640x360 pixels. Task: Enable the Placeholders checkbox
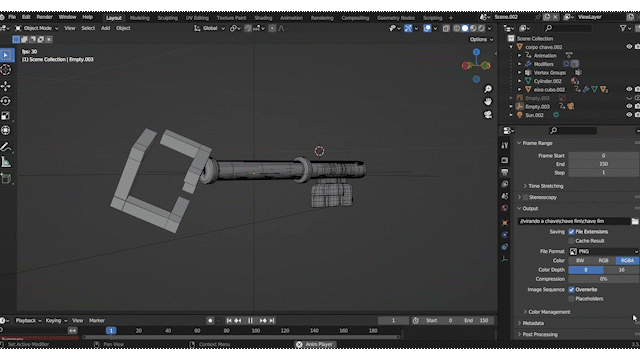pos(571,299)
